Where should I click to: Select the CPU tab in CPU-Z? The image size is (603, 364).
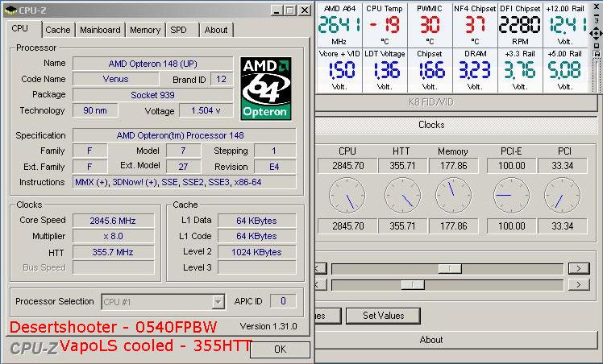pos(19,28)
